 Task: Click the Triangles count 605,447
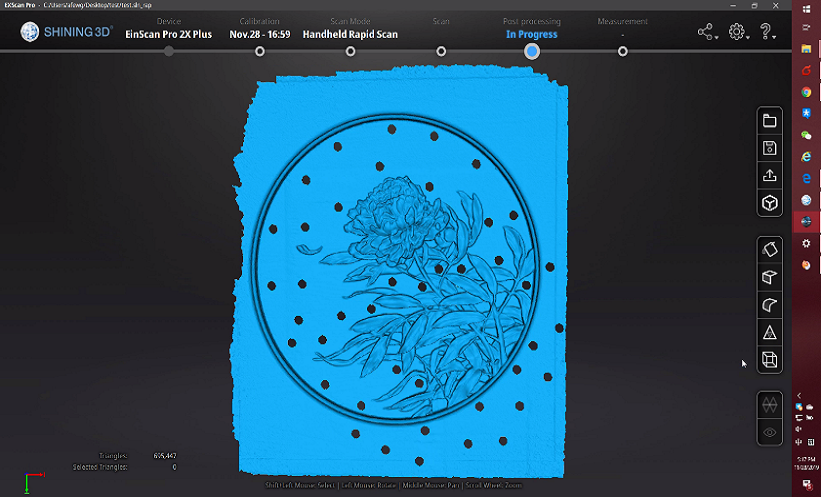click(164, 456)
